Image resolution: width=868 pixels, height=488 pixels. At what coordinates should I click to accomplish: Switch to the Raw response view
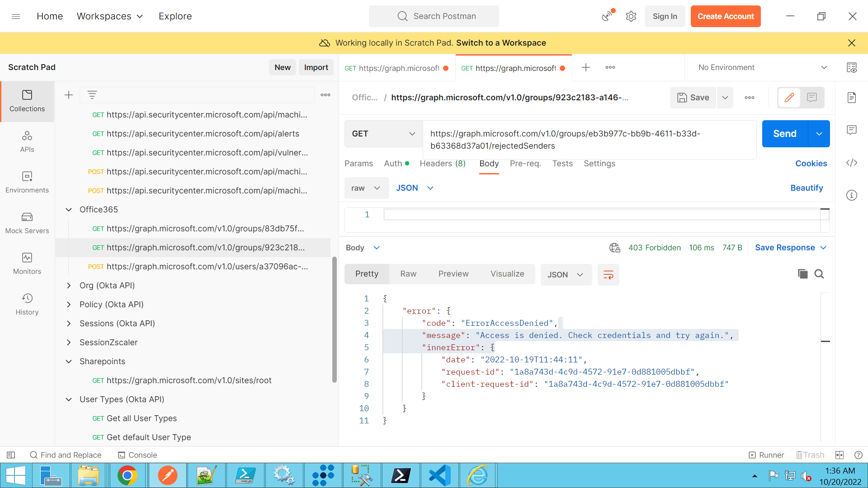click(408, 274)
